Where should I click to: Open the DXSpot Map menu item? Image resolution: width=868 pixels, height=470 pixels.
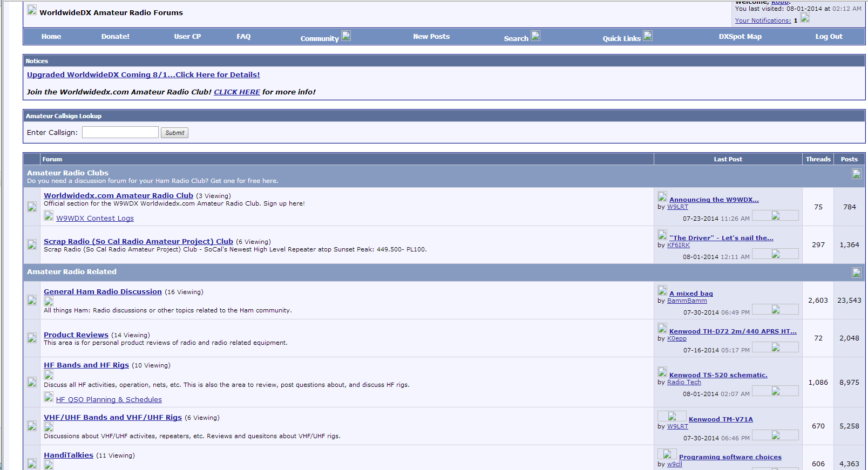tap(740, 37)
